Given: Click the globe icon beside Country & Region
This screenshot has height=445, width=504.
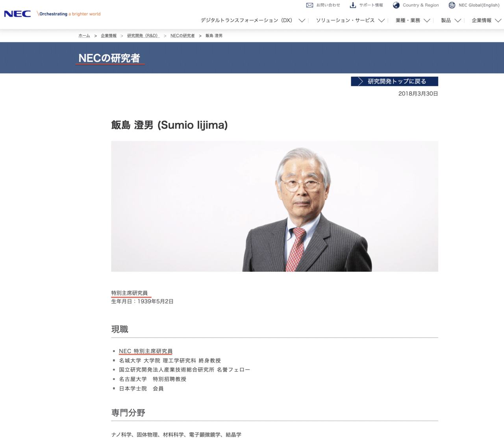Looking at the screenshot, I should (x=396, y=5).
